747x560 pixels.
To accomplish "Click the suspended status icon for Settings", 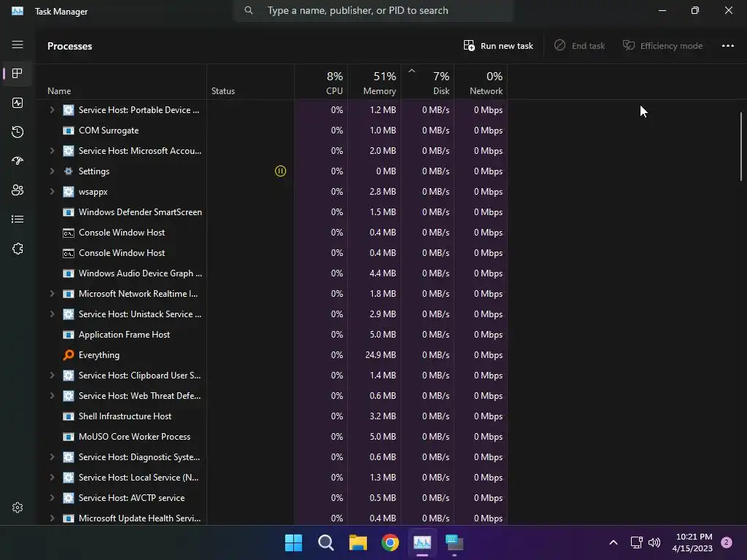I will [281, 171].
